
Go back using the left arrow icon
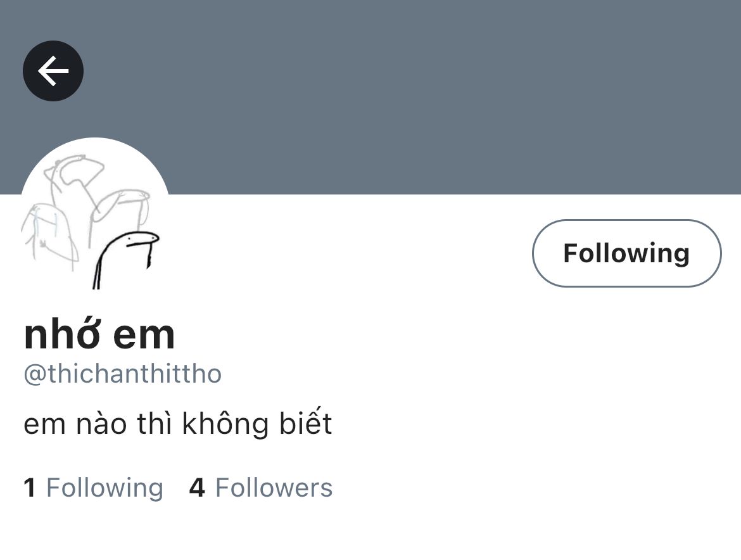[53, 71]
